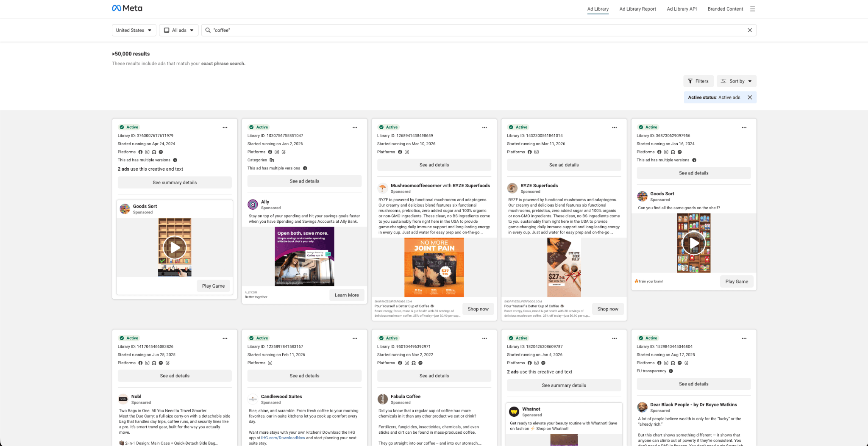Viewport: 868px width, 446px height.
Task: Click the Meta logo
Action: [x=127, y=8]
